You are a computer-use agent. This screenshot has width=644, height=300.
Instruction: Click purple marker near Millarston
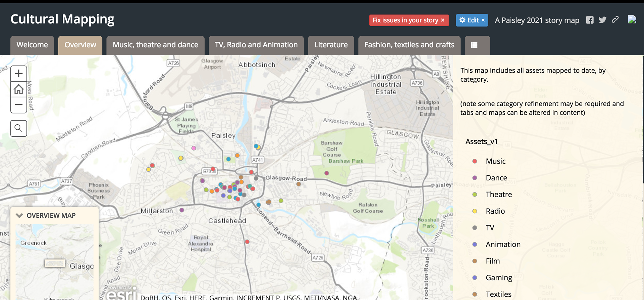(x=182, y=210)
